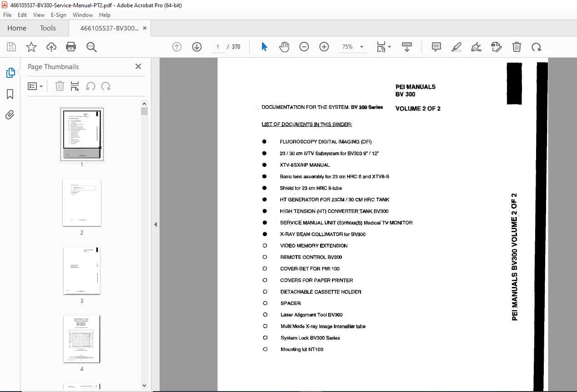This screenshot has width=577, height=392.
Task: Zoom in with the plus icon
Action: (x=324, y=47)
